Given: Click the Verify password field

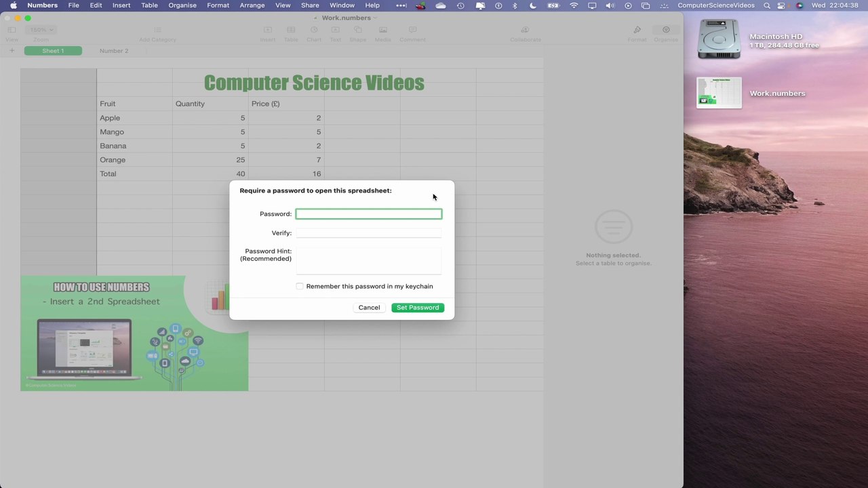Looking at the screenshot, I should point(369,233).
